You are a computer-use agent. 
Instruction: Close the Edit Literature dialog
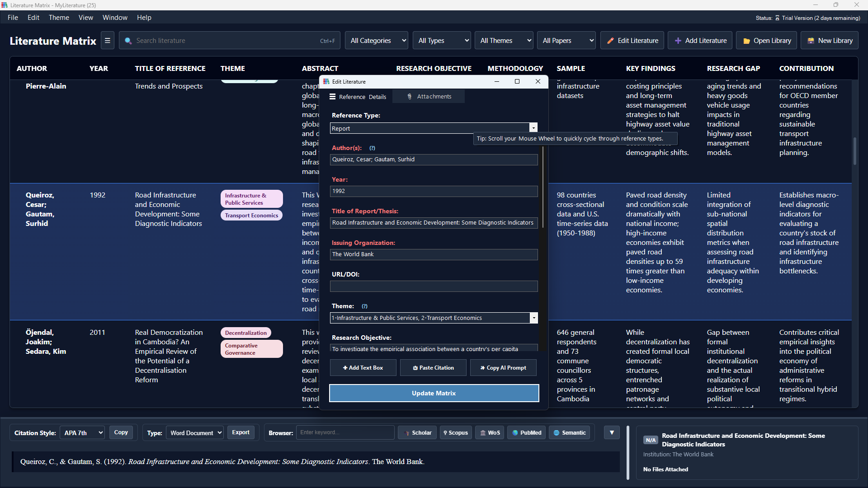click(x=538, y=81)
